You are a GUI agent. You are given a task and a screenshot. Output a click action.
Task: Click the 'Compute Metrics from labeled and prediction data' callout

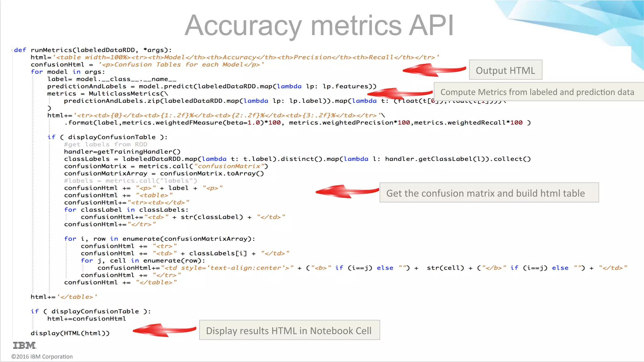point(539,92)
